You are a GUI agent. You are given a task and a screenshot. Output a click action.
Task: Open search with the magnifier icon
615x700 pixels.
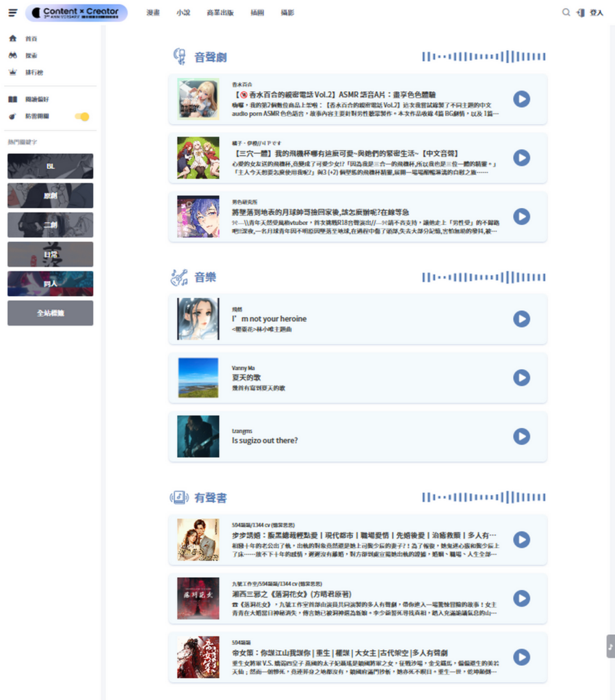566,12
